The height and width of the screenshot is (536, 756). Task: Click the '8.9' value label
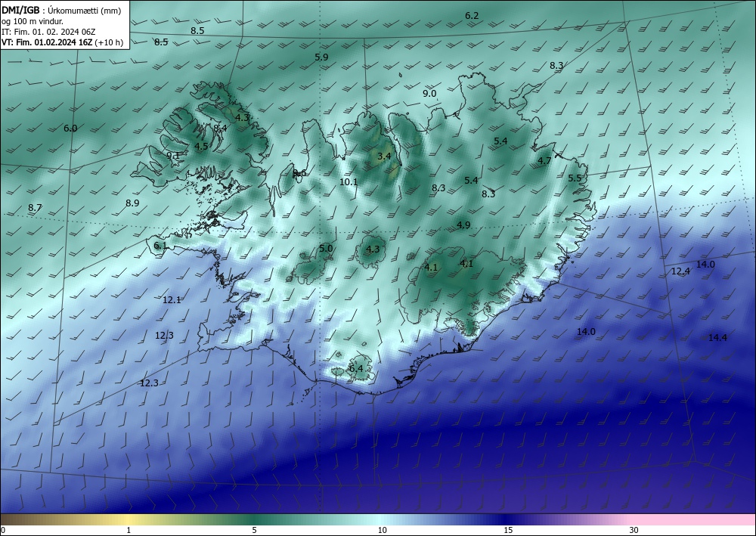point(132,203)
